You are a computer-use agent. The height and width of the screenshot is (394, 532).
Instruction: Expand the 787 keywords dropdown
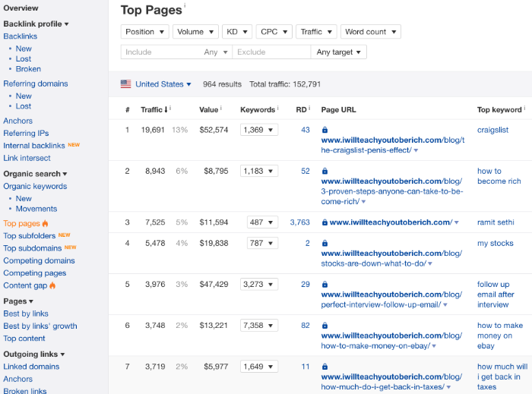(x=263, y=243)
